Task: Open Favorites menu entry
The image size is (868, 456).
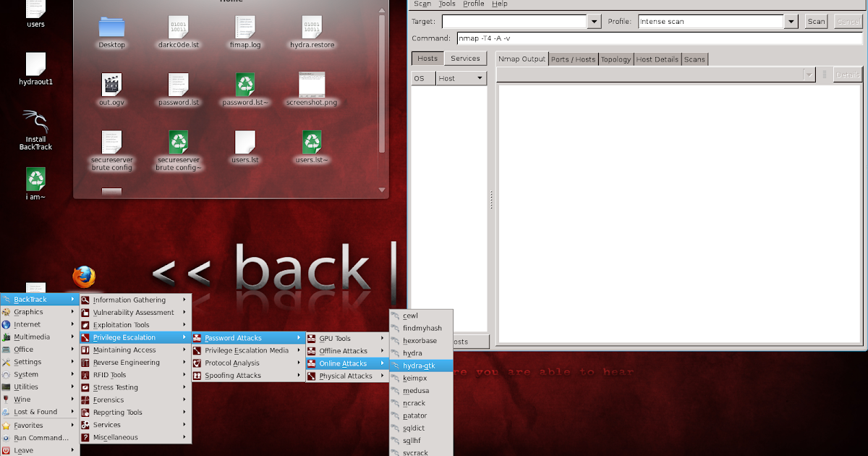Action: pyautogui.click(x=40, y=426)
